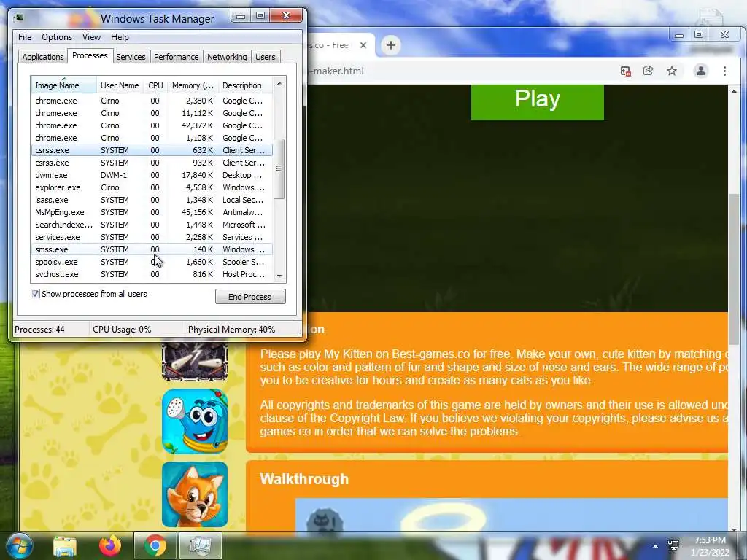
Task: Select the MsMpEng.exe process row
Action: [x=152, y=212]
